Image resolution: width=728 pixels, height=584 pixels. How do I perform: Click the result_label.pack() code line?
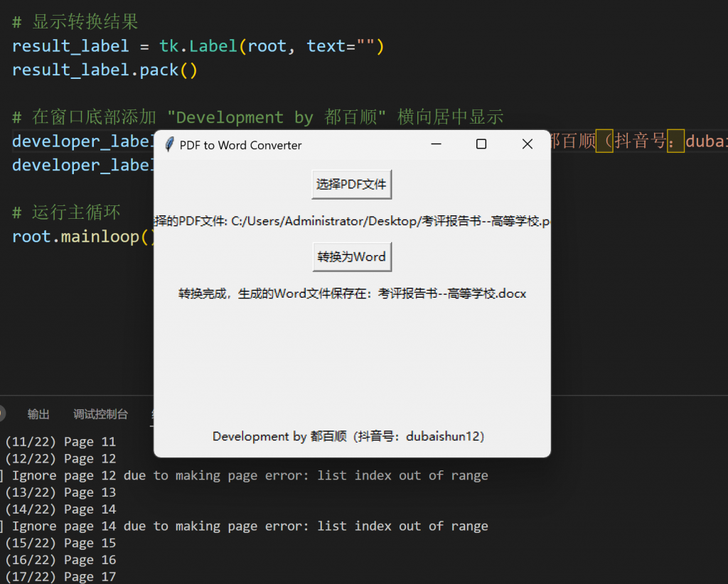pos(105,70)
